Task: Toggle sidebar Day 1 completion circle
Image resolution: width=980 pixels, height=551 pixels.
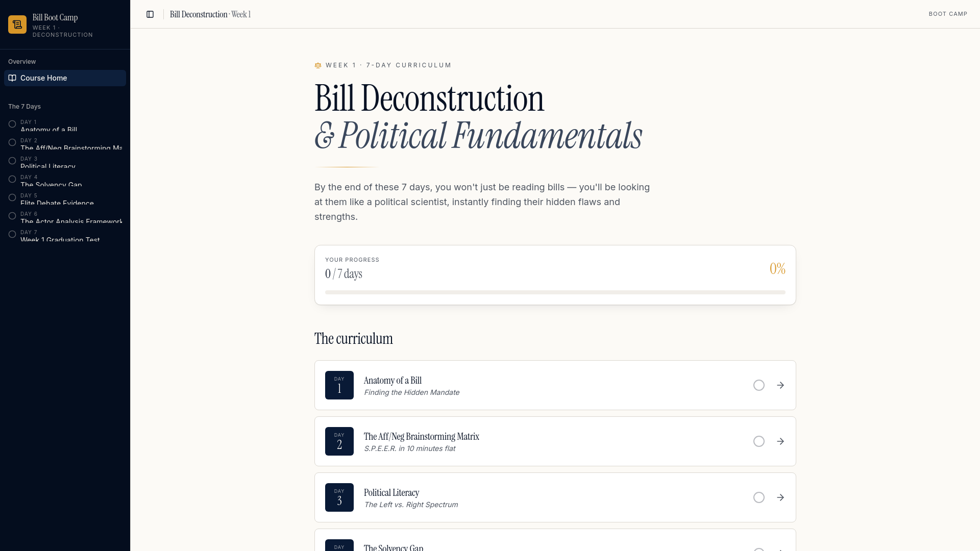Action: [x=12, y=124]
